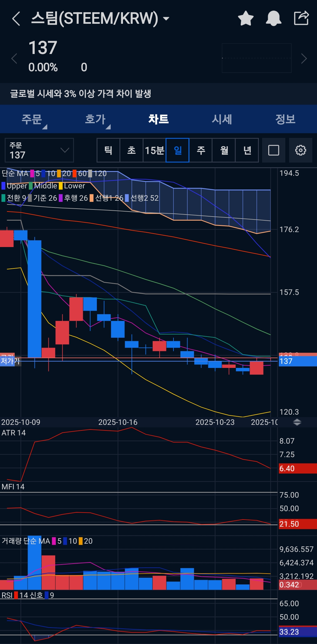Viewport: 317px width, 644px height.
Task: Switch to the 주문 tab
Action: pyautogui.click(x=32, y=119)
